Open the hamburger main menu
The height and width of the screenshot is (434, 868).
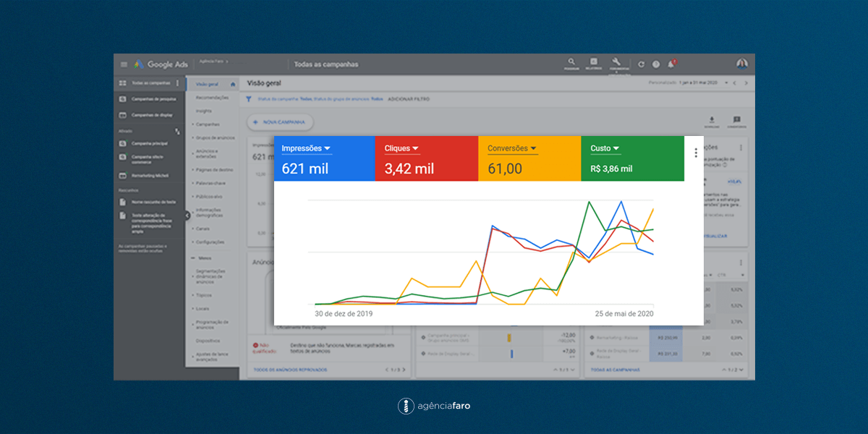(124, 64)
